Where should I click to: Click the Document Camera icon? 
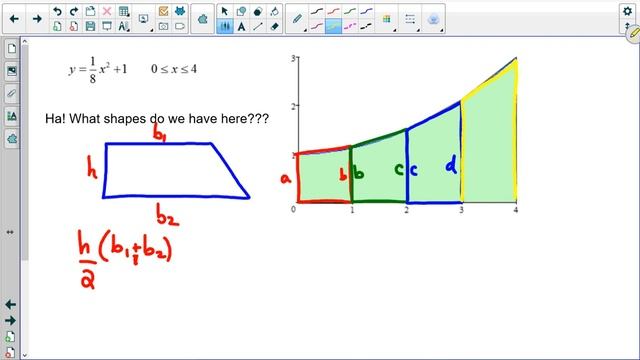click(x=180, y=27)
